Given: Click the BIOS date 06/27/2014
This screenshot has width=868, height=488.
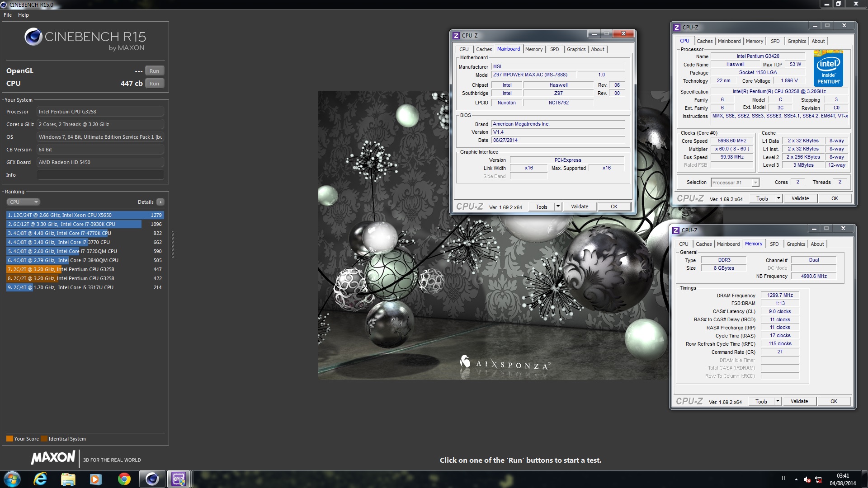Looking at the screenshot, I should pos(558,141).
